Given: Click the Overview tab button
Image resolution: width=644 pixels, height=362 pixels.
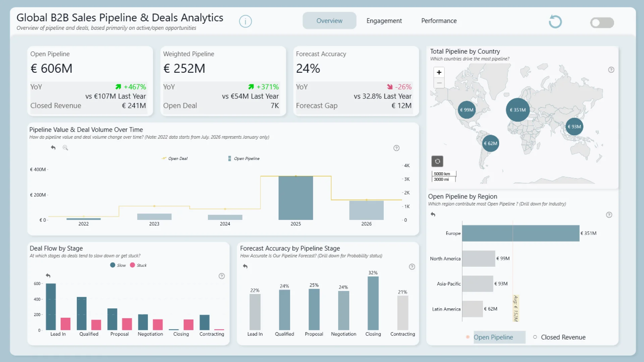Looking at the screenshot, I should click(x=329, y=21).
